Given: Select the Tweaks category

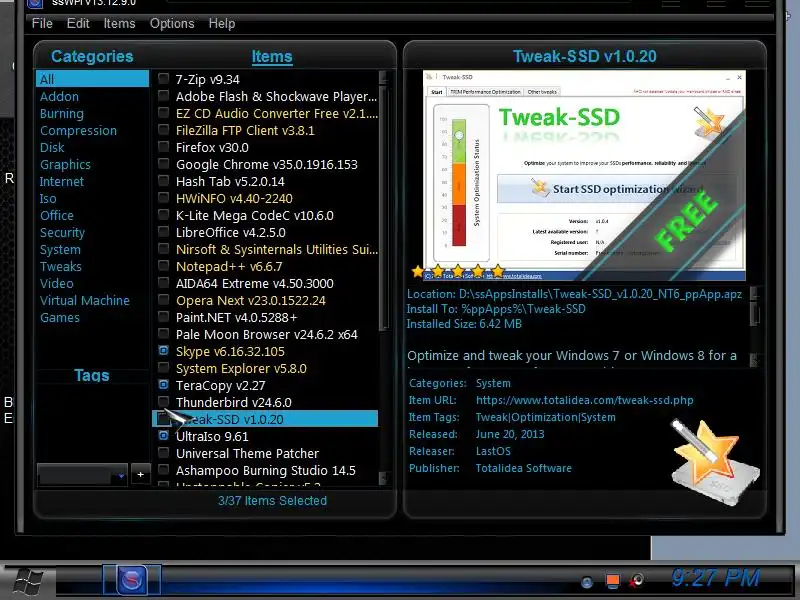Looking at the screenshot, I should [61, 266].
